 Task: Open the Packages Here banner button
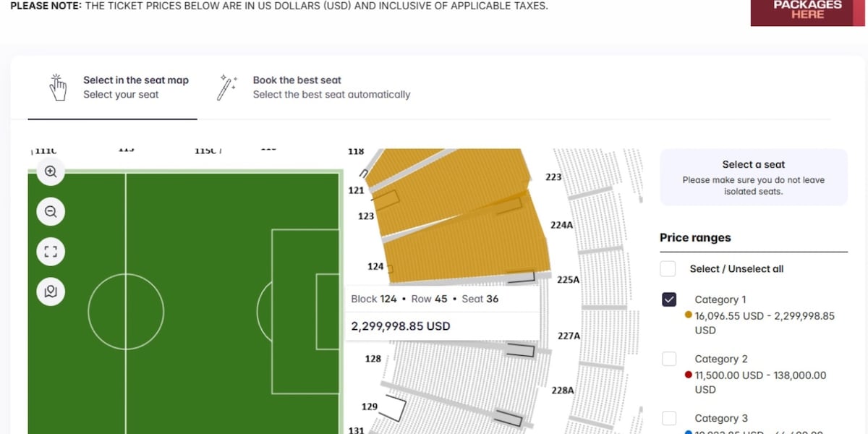click(807, 10)
